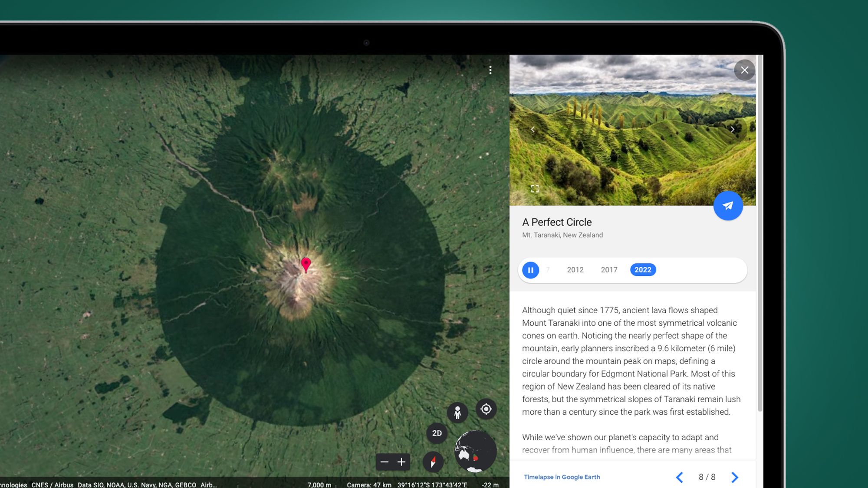Close the A Perfect Circle story panel
868x488 pixels.
tap(745, 70)
